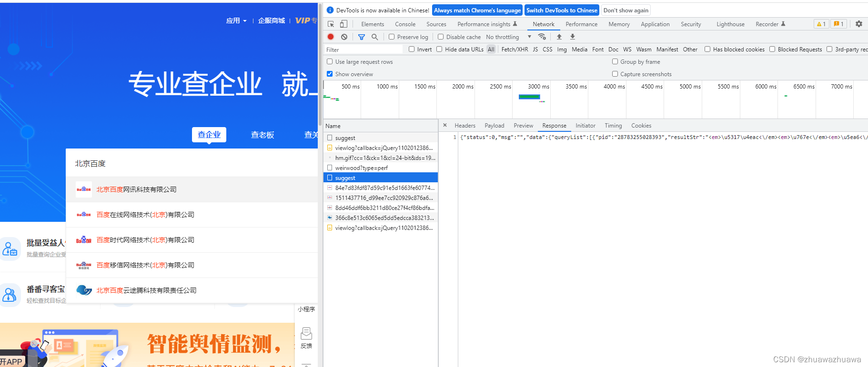Close the request details pane
Screen dimensions: 868x367
tap(445, 125)
